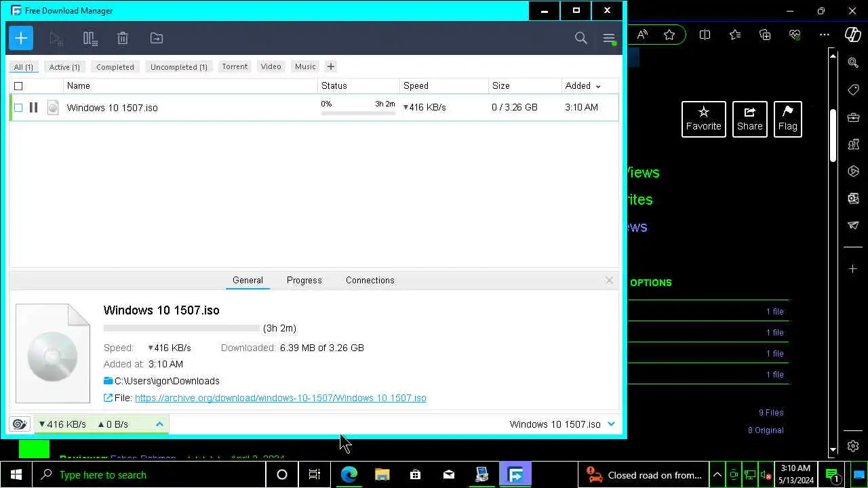
Task: Select the All (1) filter
Action: point(24,67)
